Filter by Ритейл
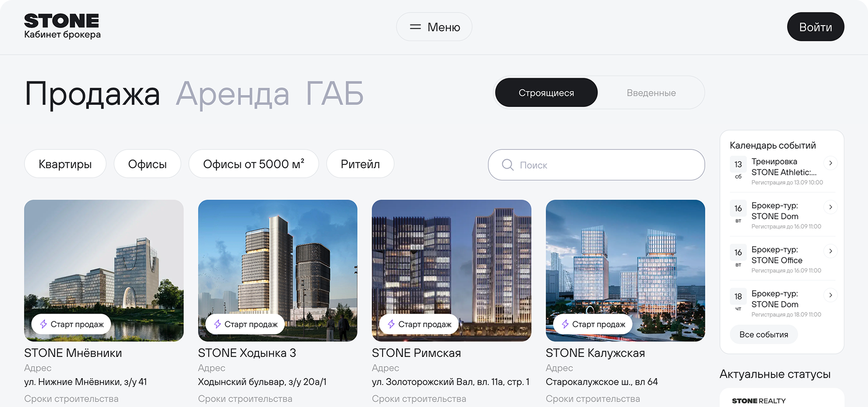The image size is (868, 407). pyautogui.click(x=360, y=164)
